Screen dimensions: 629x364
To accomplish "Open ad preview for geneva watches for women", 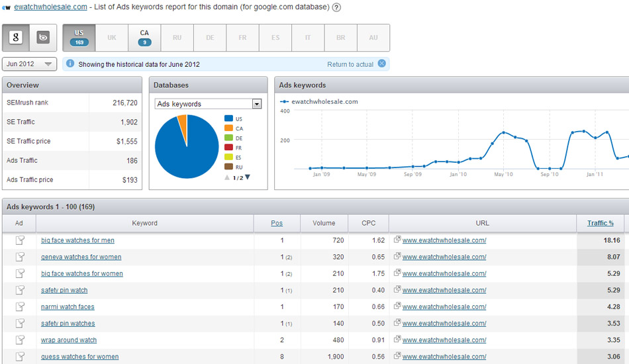I will click(x=19, y=257).
